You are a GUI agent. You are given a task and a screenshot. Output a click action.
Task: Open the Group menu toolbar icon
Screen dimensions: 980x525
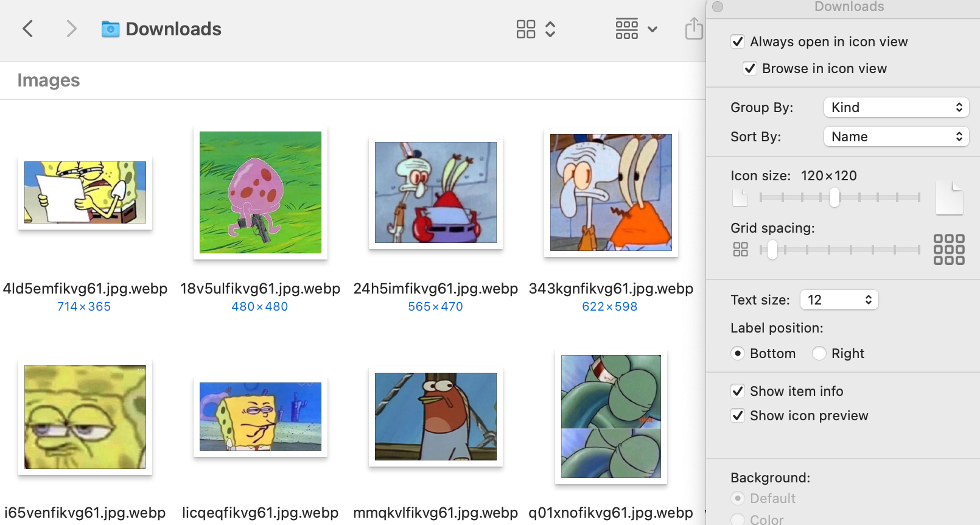[627, 29]
